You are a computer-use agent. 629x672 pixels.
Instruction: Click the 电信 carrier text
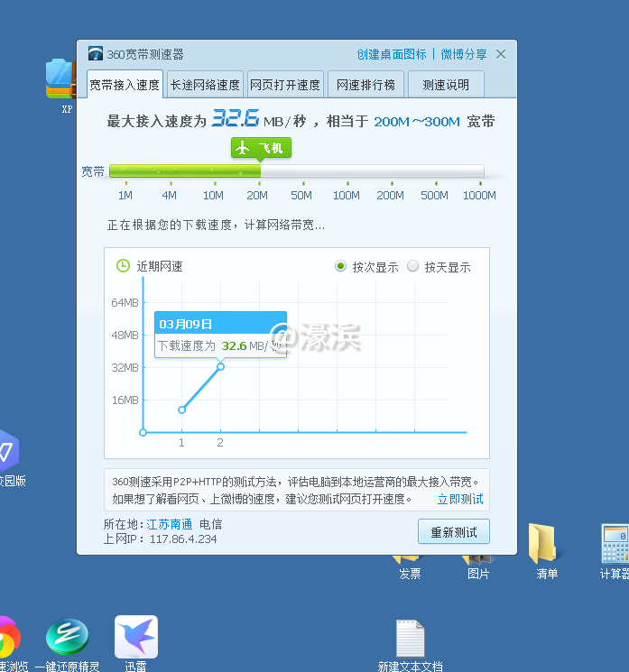coord(210,524)
